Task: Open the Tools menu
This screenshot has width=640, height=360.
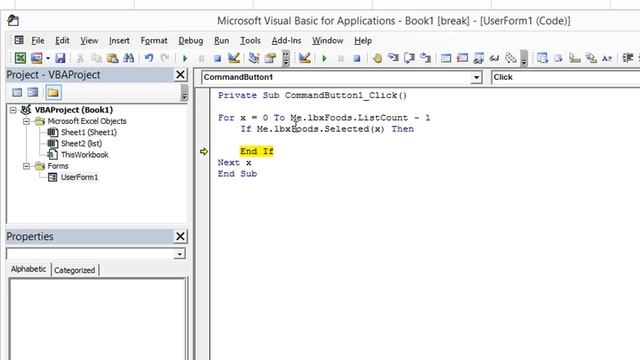Action: point(250,40)
